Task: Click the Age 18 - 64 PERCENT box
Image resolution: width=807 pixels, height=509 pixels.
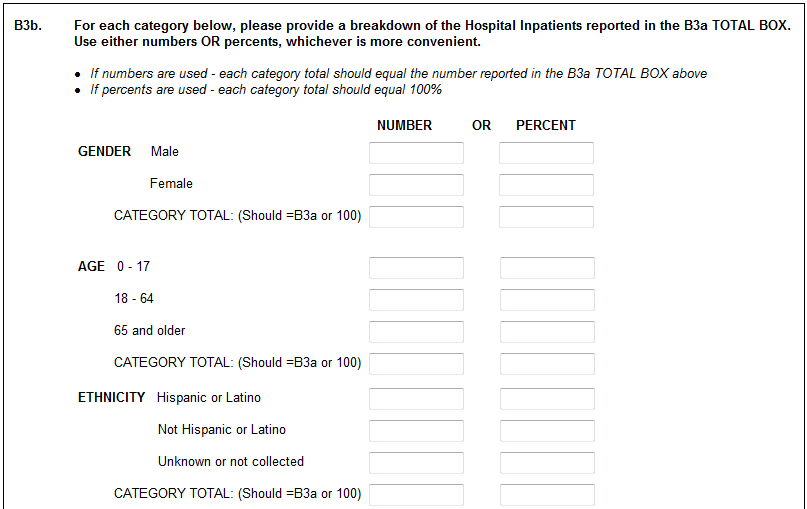Action: tap(547, 300)
